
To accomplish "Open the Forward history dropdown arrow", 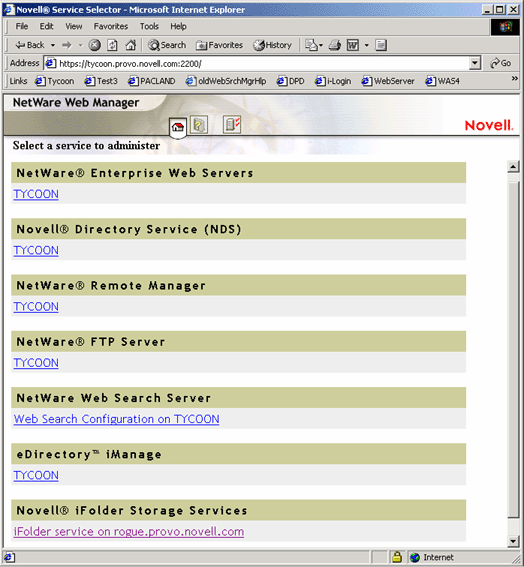I will [x=80, y=45].
